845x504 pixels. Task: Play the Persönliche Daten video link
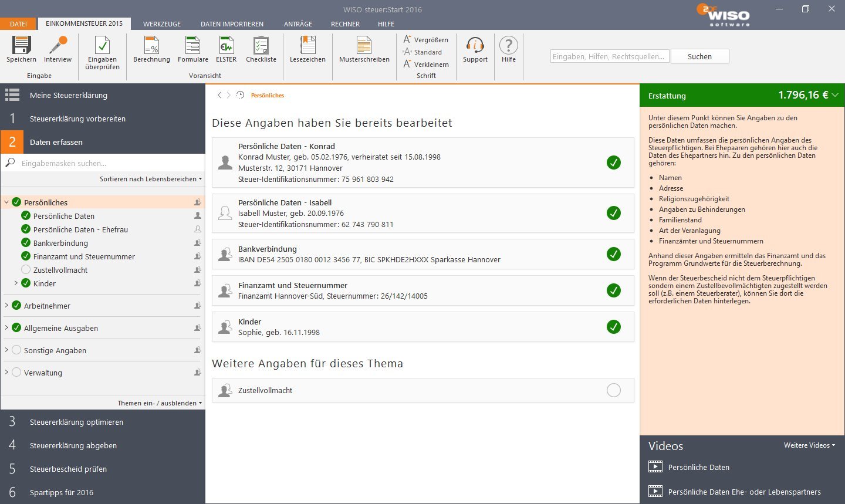698,468
